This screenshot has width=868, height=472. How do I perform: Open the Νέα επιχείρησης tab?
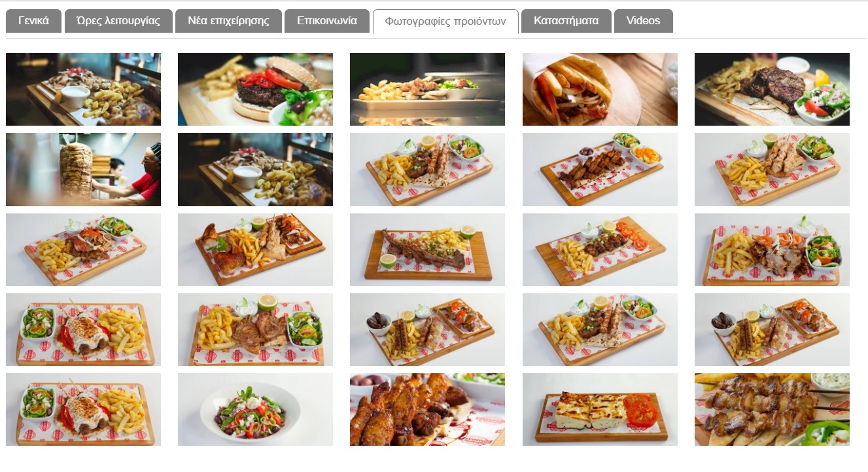click(228, 21)
